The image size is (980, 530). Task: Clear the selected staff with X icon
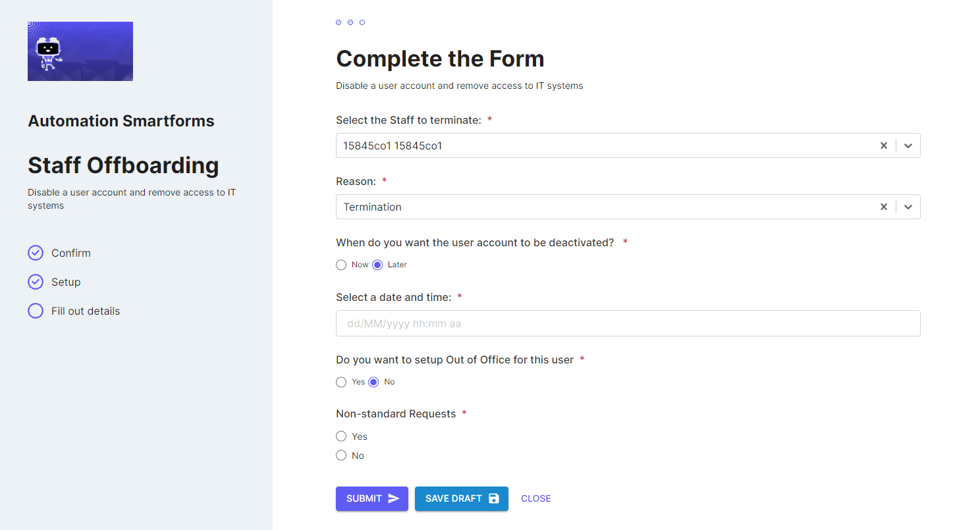coord(884,146)
